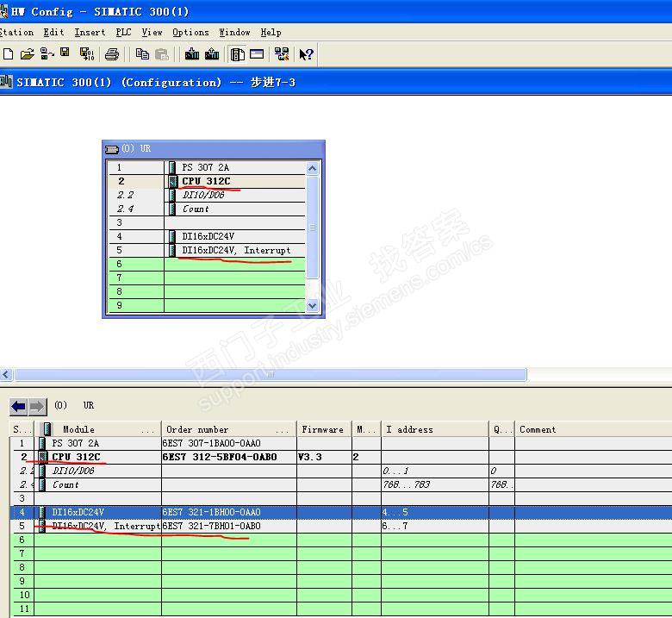The width and height of the screenshot is (672, 618).
Task: Toggle the hardware Catalog icon
Action: click(238, 54)
